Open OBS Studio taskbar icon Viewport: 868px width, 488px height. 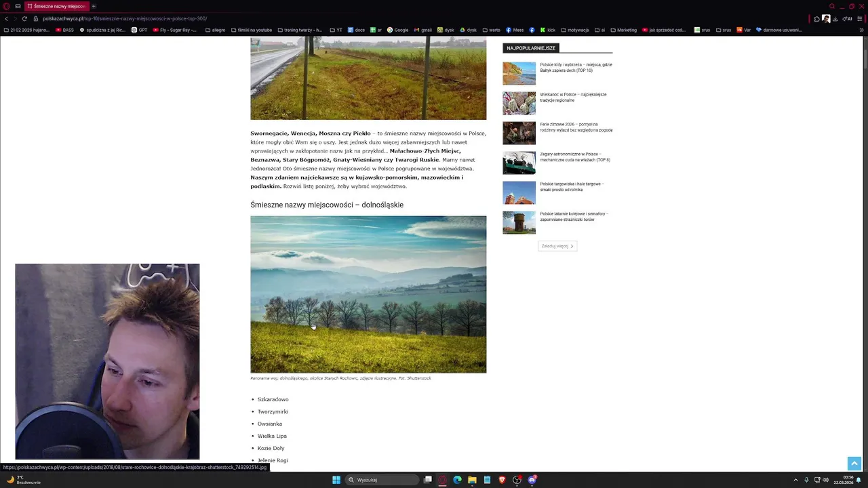coord(517,480)
